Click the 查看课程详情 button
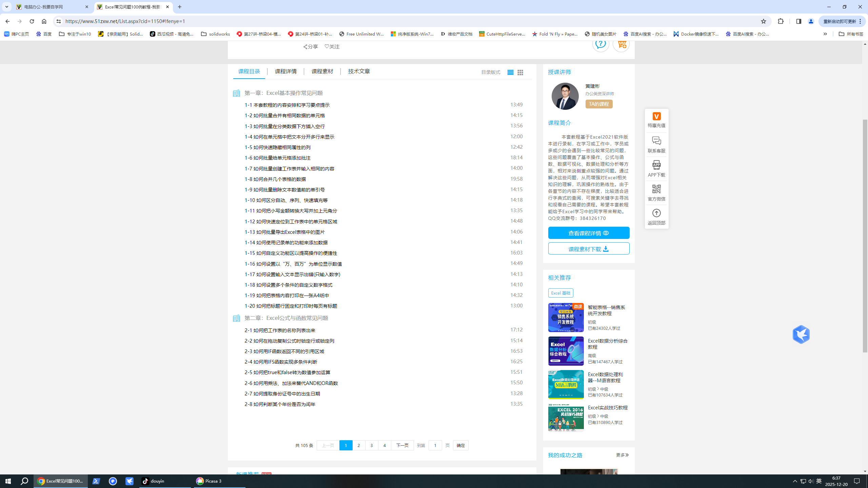The width and height of the screenshot is (868, 488). [589, 233]
